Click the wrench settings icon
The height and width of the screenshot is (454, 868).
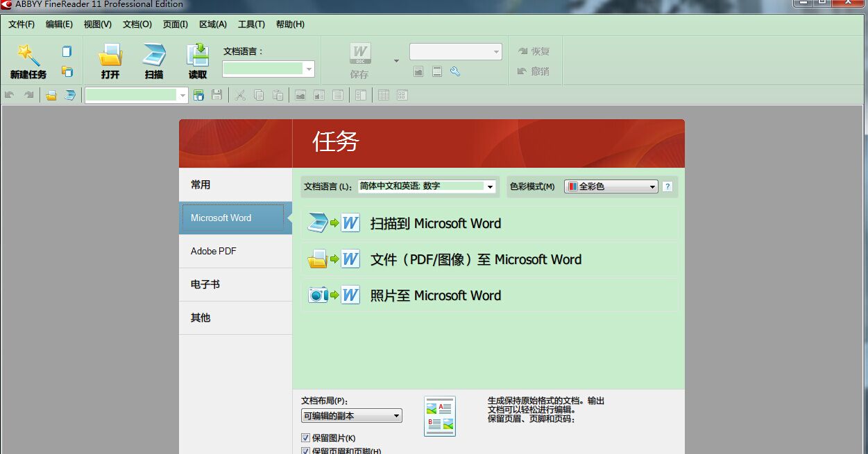[455, 71]
